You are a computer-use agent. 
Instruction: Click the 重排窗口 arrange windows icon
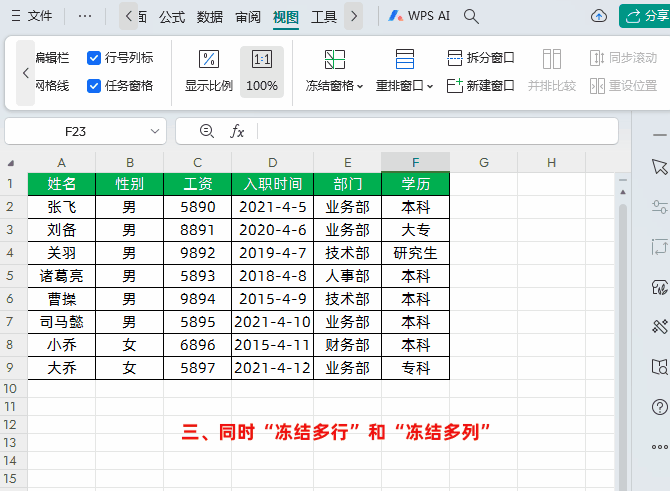point(405,59)
